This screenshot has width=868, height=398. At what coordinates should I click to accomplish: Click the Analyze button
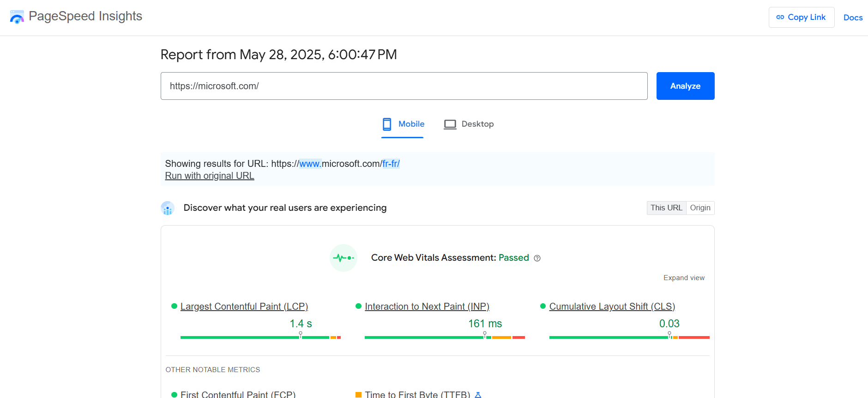coord(685,86)
